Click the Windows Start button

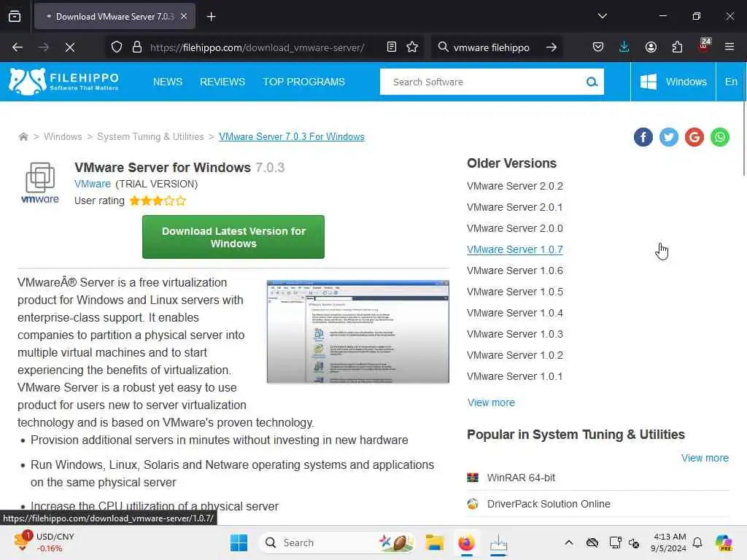(x=239, y=542)
